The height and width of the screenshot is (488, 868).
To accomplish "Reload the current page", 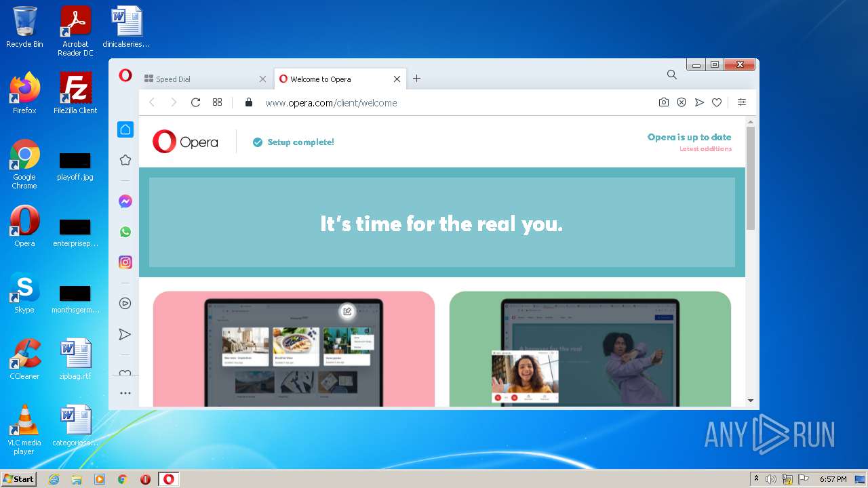I will (x=195, y=102).
